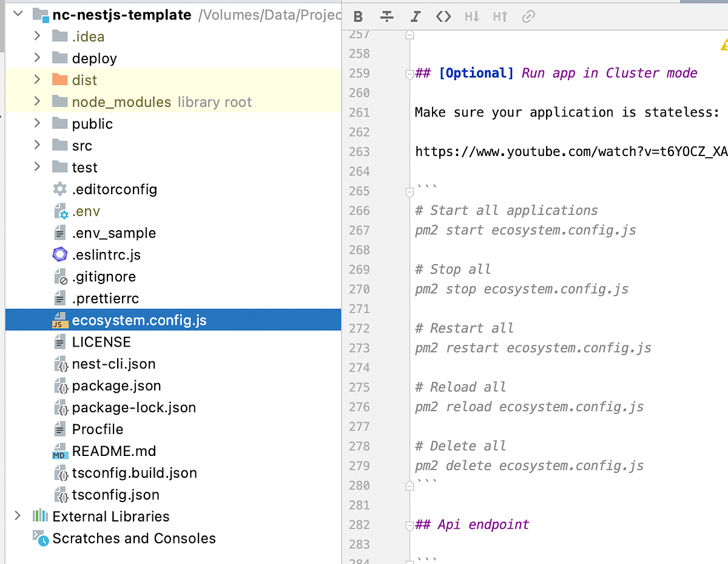Click line number 270 in the gutter

pyautogui.click(x=359, y=289)
